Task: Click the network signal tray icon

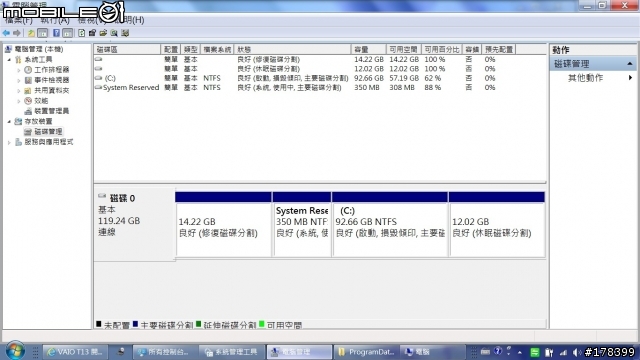Action: coord(563,352)
